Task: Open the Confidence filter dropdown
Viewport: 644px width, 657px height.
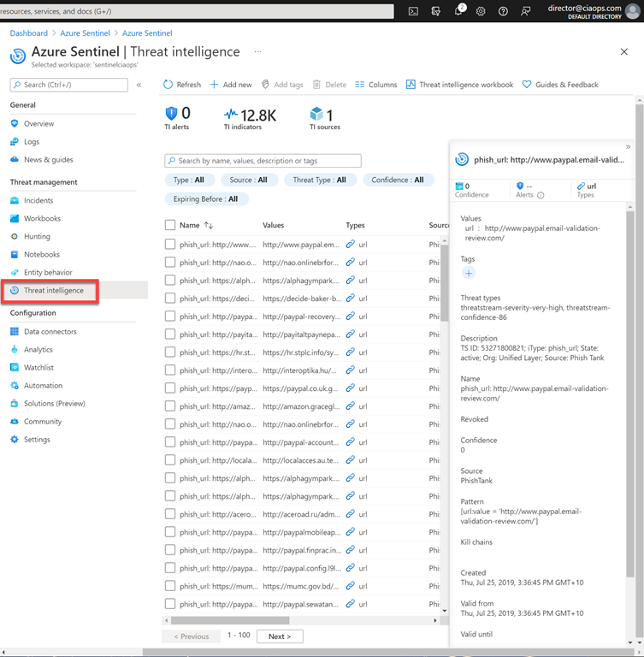Action: [398, 181]
